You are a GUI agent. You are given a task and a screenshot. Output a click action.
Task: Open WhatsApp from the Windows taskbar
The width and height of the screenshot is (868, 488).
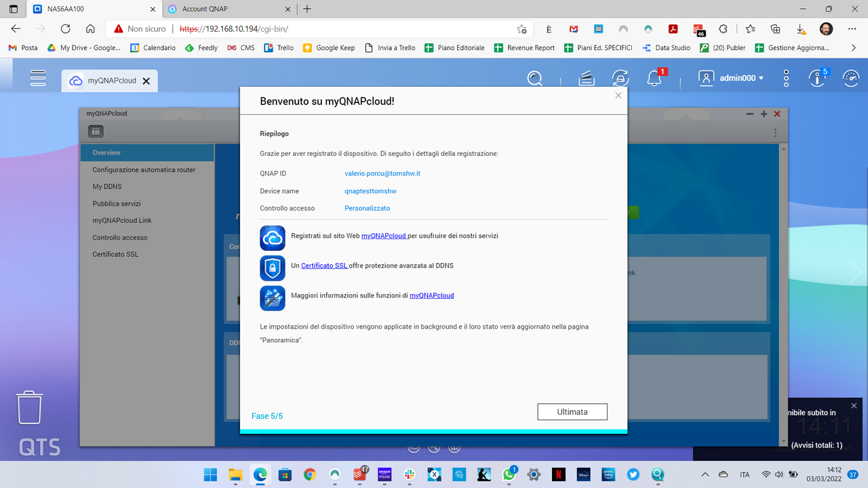(x=509, y=474)
